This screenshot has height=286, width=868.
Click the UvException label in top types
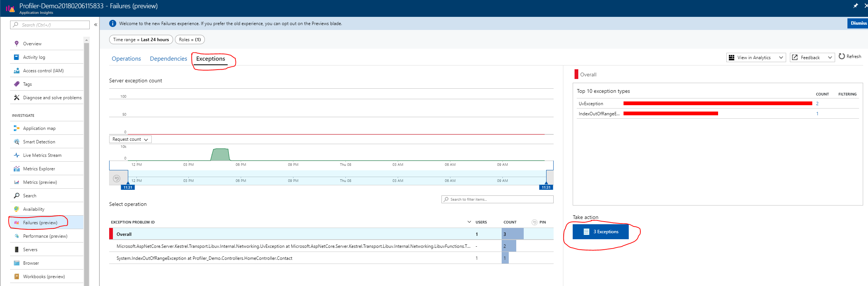pyautogui.click(x=591, y=104)
